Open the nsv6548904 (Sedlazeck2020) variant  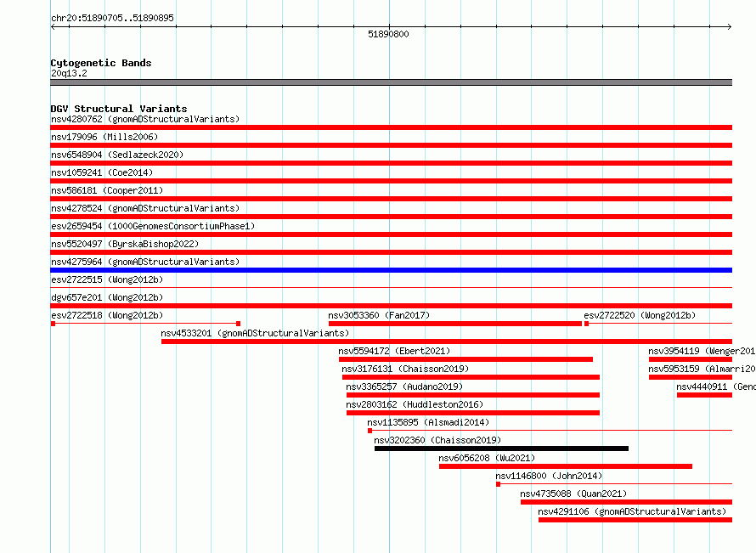pyautogui.click(x=117, y=155)
